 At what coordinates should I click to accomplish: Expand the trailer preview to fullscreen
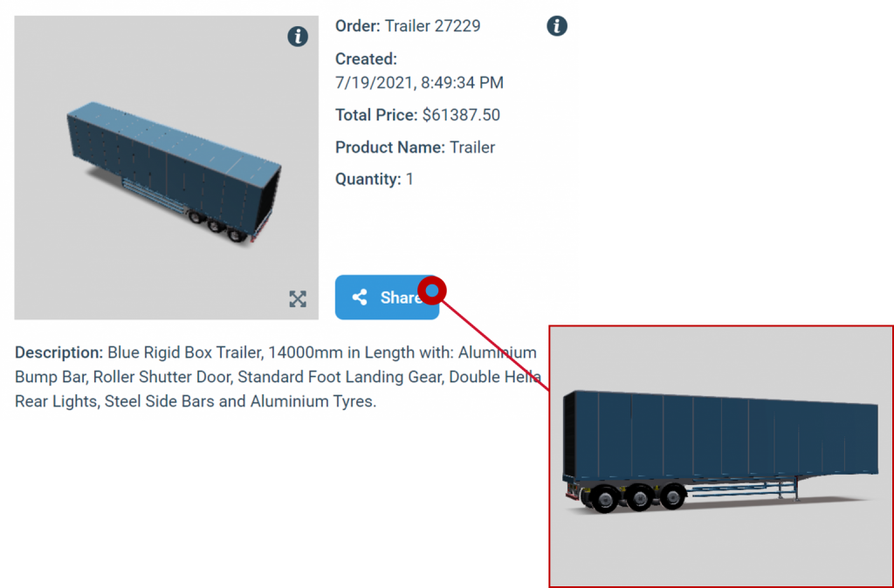click(298, 298)
